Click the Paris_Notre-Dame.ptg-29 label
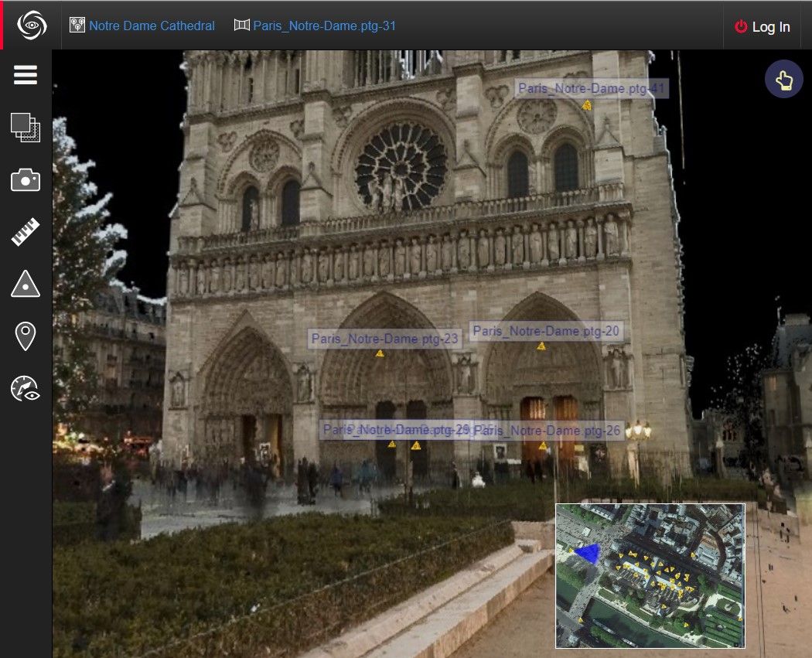The height and width of the screenshot is (658, 812). [396, 430]
